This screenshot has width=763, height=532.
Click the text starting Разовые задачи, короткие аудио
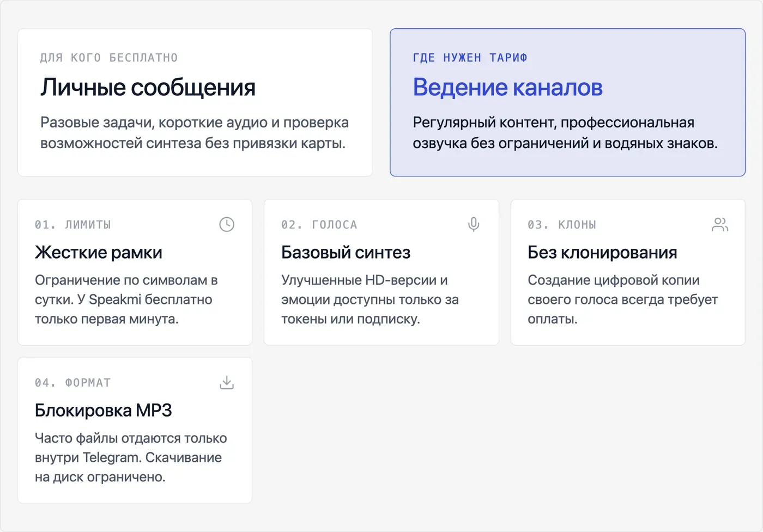coord(195,133)
